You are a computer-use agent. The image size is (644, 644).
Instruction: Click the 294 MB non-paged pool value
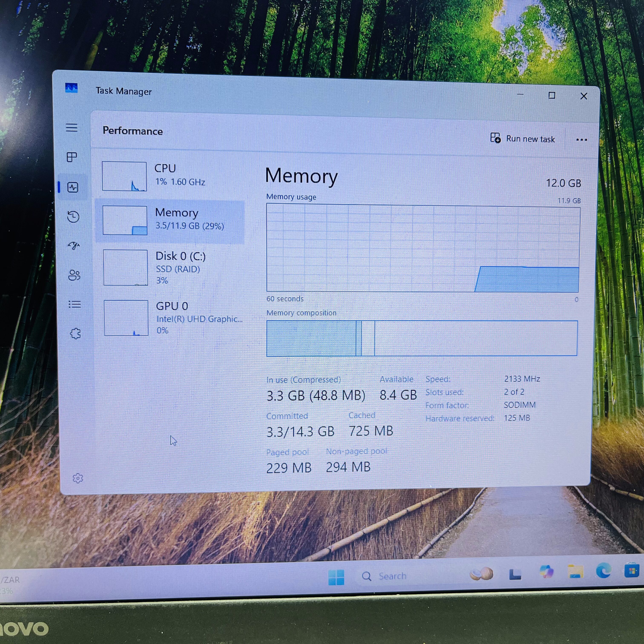click(348, 467)
